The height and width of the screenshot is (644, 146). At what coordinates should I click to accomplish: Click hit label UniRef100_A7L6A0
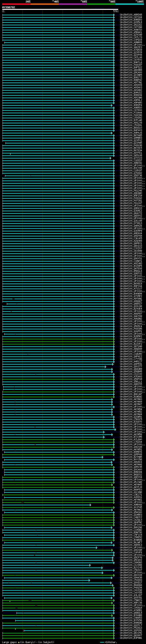pos(131,440)
